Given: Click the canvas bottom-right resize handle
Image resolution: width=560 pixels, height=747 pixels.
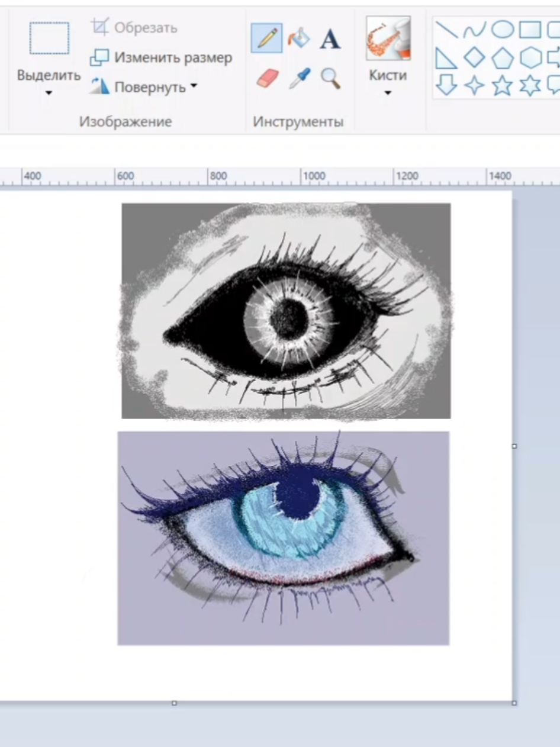Looking at the screenshot, I should click(514, 703).
